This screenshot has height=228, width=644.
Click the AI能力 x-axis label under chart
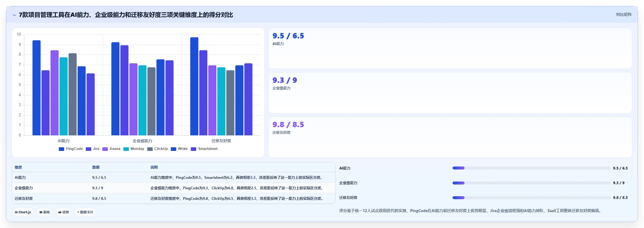tap(64, 141)
